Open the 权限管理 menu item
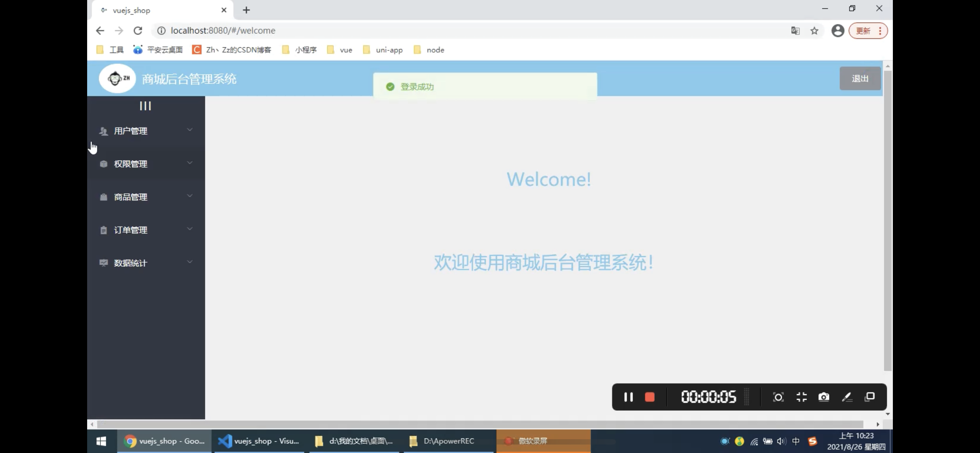Viewport: 980px width, 453px height. (146, 164)
